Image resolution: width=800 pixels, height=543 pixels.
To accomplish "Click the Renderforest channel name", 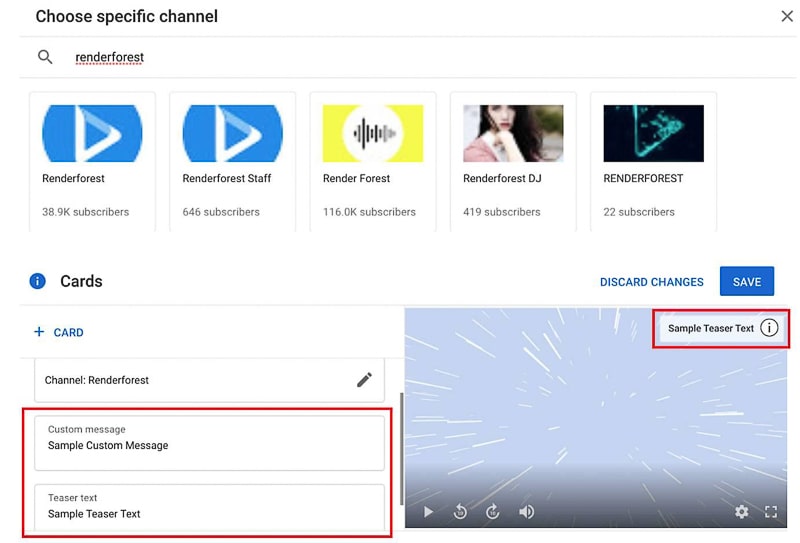I will 73,178.
